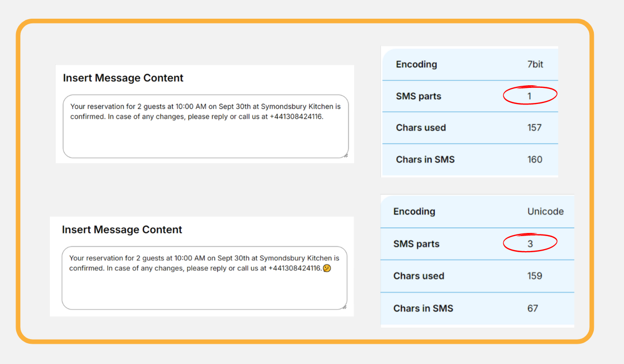Click inside the bottom message content text area
Screen dimensions: 624x364
204,290
